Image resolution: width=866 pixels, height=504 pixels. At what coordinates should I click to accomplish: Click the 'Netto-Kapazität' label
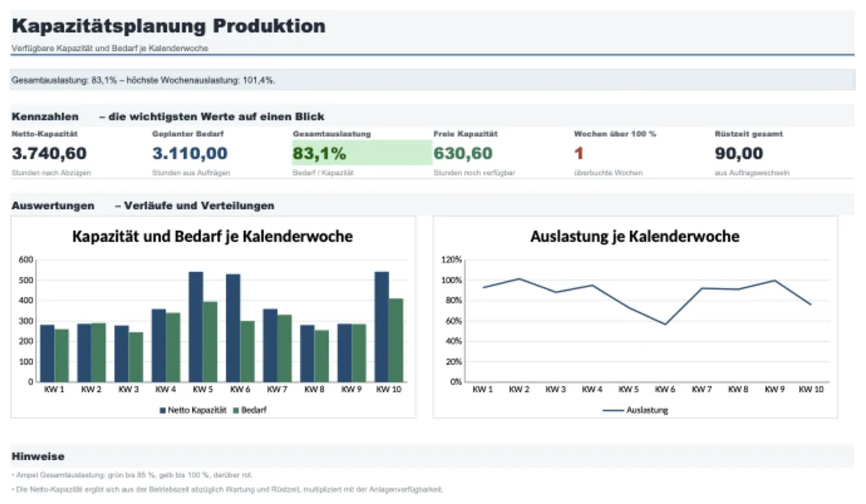pyautogui.click(x=45, y=134)
